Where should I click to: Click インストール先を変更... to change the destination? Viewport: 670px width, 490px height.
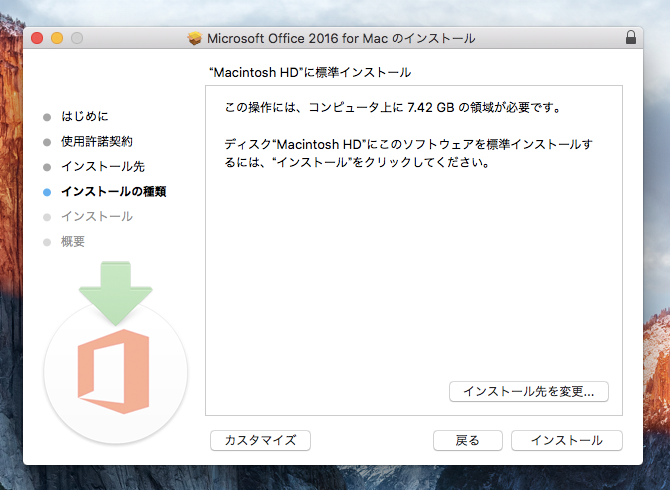click(529, 391)
